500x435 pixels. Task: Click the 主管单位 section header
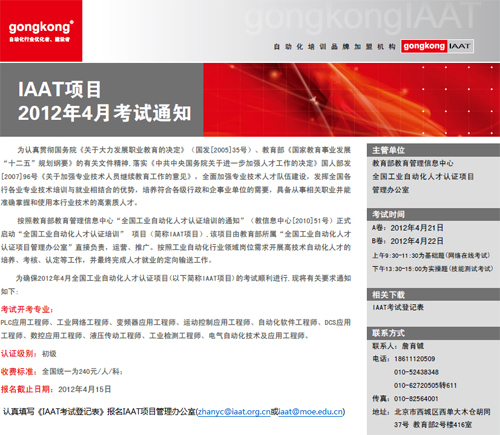(x=433, y=150)
